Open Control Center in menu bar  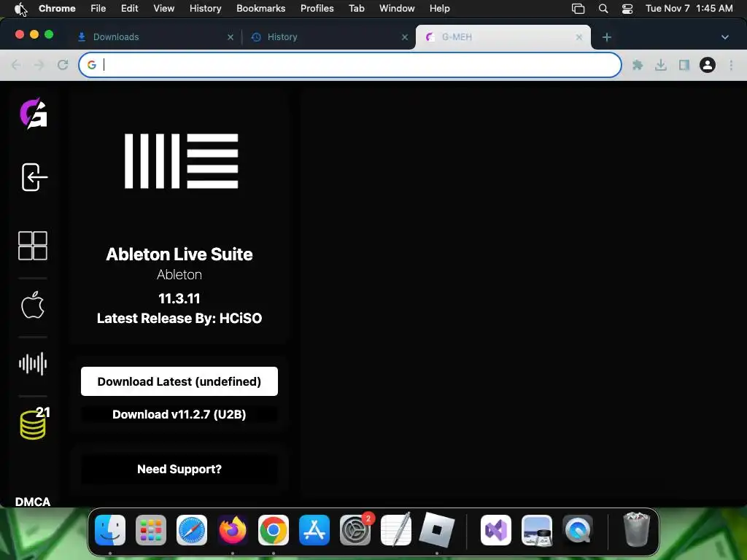pos(627,9)
